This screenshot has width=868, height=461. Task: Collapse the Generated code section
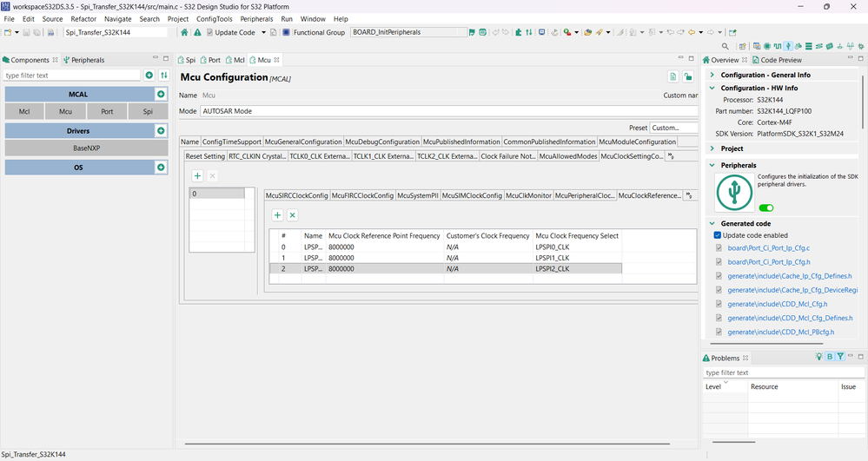point(712,224)
